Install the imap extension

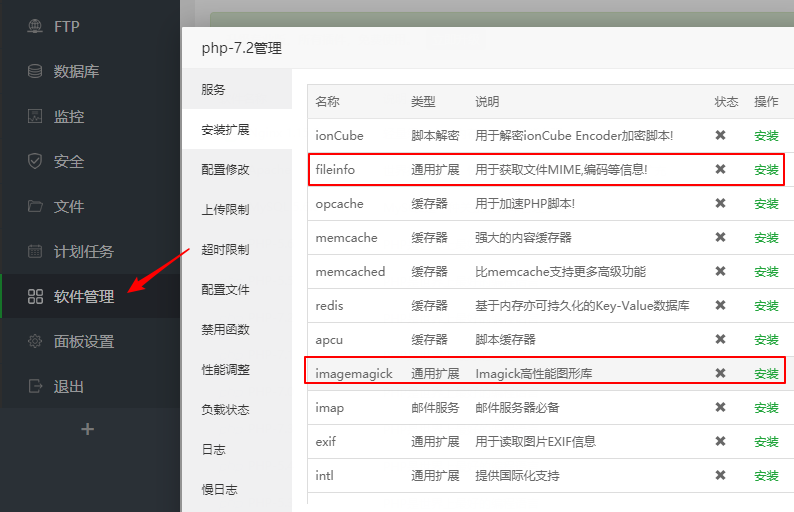click(766, 408)
